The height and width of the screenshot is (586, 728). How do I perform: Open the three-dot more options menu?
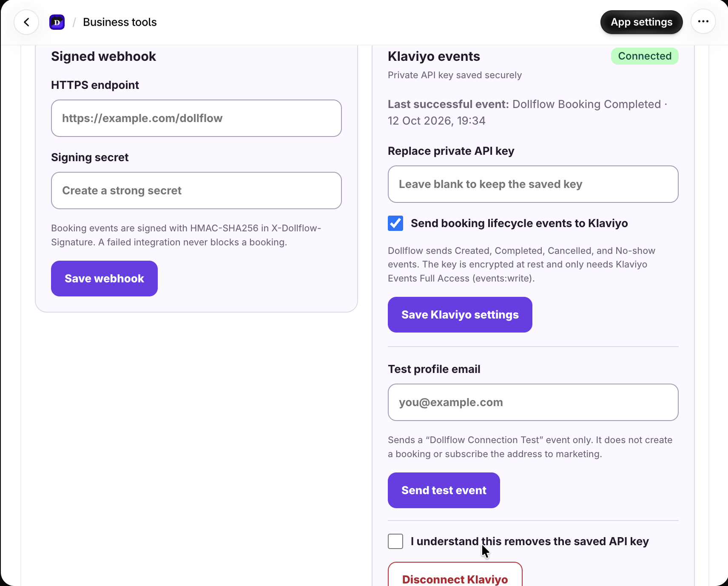[703, 21]
